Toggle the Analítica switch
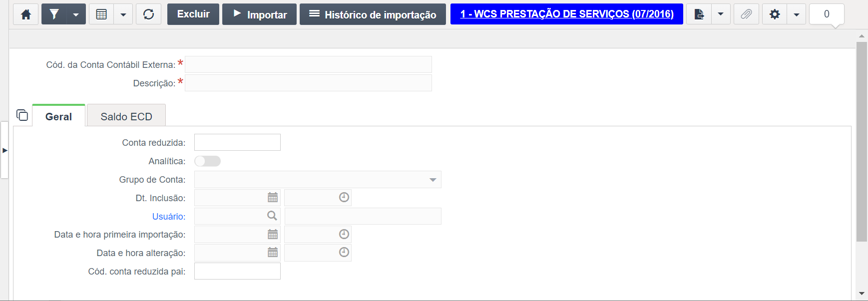Viewport: 868px width, 301px height. 207,161
